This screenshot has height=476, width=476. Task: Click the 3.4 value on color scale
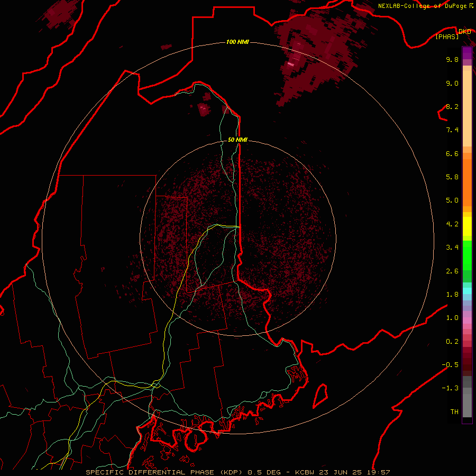click(452, 248)
